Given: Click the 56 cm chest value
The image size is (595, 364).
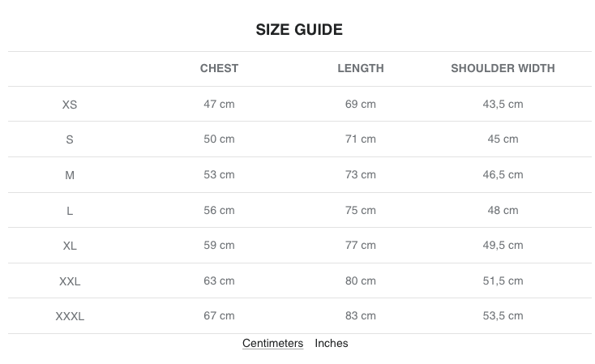Looking at the screenshot, I should pyautogui.click(x=219, y=210).
